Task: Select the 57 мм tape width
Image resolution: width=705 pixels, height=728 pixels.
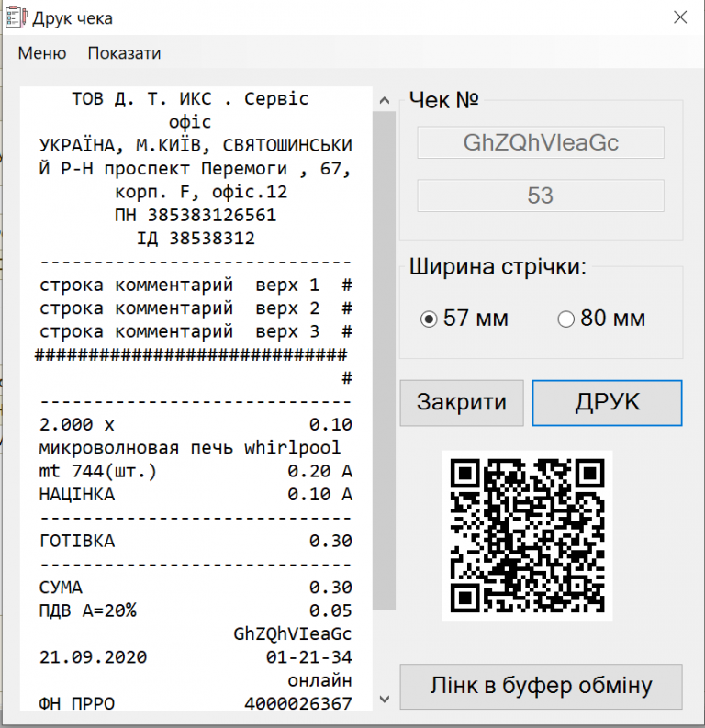Action: tap(464, 319)
